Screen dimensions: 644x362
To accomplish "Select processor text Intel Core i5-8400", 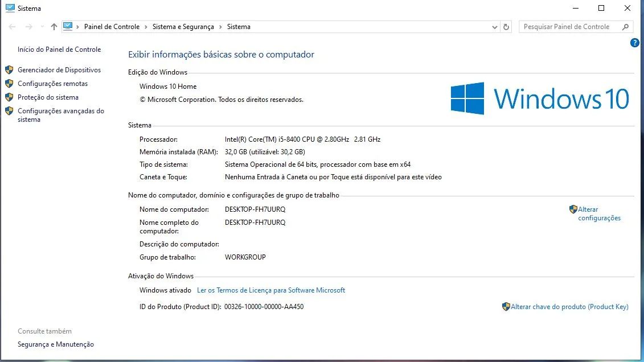I will [303, 139].
